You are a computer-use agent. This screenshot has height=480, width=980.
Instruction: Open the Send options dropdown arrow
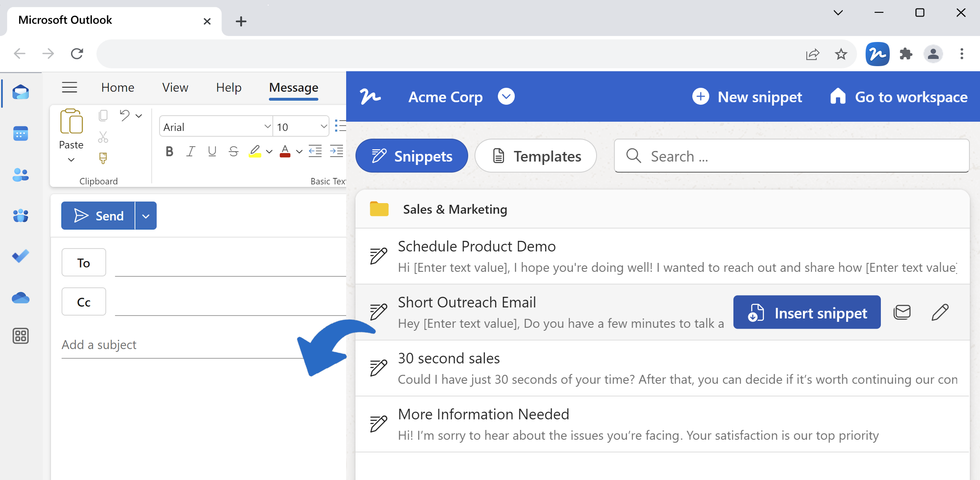coord(146,216)
